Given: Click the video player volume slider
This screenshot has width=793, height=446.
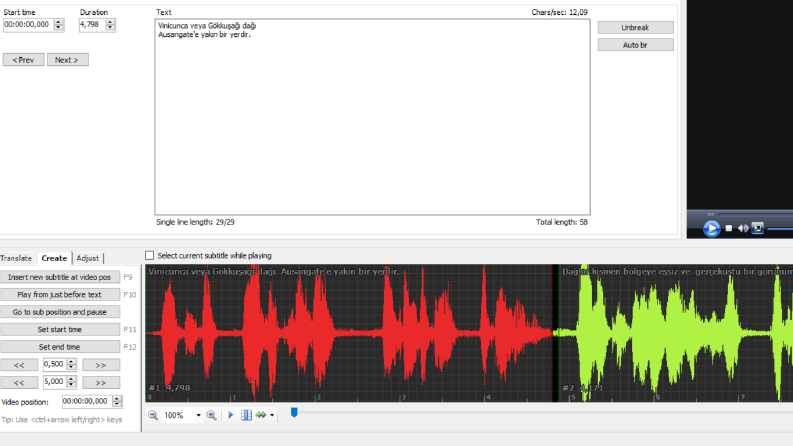Looking at the screenshot, I should [x=780, y=229].
